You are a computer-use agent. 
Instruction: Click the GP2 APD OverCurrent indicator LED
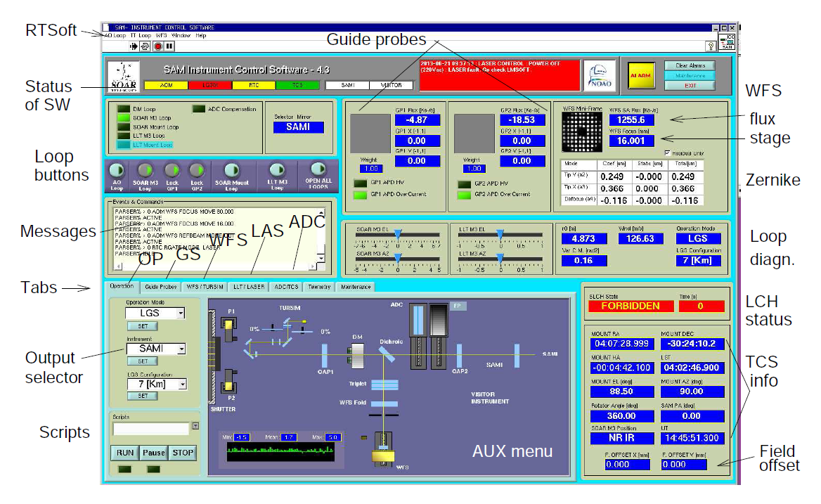pos(464,195)
